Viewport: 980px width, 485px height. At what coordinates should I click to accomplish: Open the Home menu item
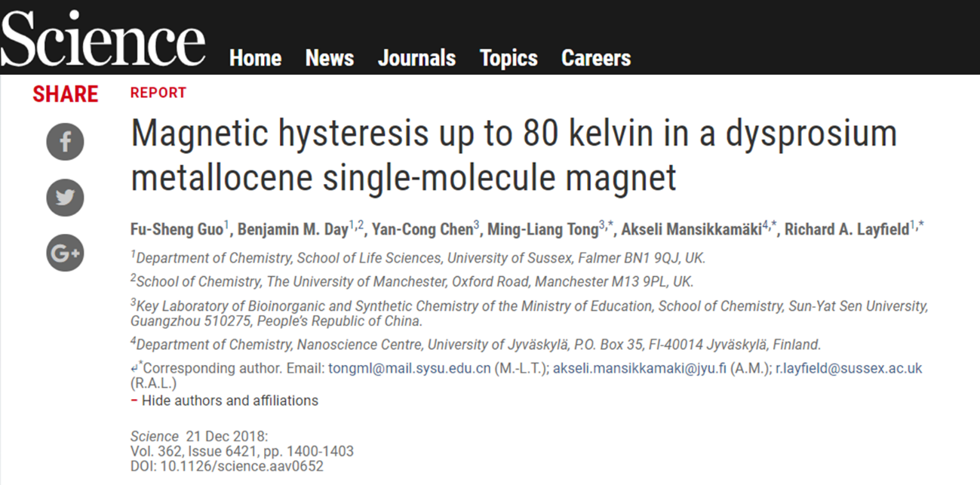click(256, 58)
